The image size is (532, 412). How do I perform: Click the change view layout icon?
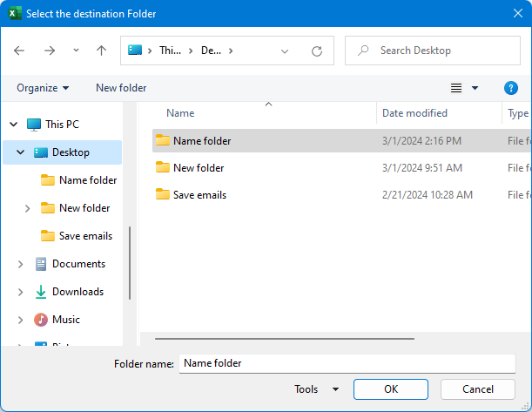(x=456, y=88)
